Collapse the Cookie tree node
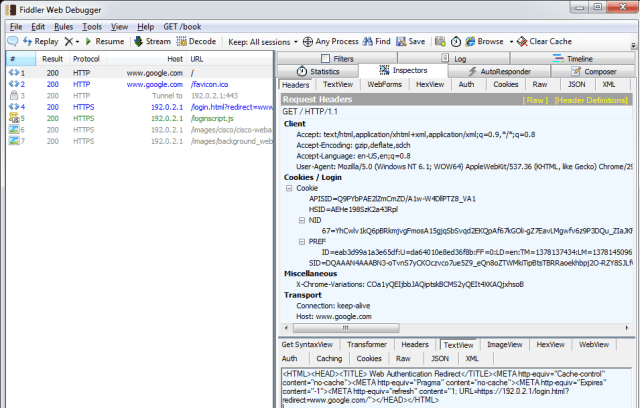Viewport: 640px width, 408px height. point(289,188)
